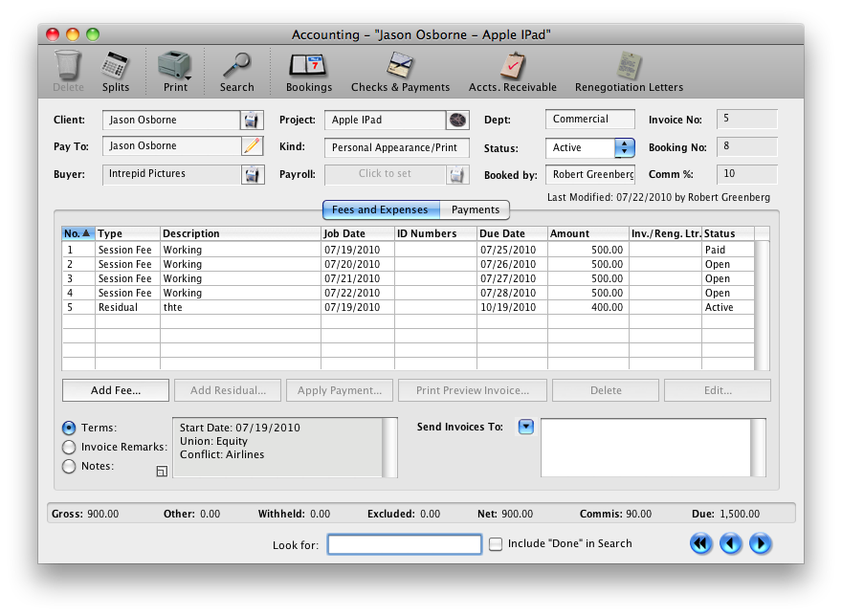The image size is (842, 616).
Task: Open the Send Invoices To dropdown arrow
Action: coord(525,427)
